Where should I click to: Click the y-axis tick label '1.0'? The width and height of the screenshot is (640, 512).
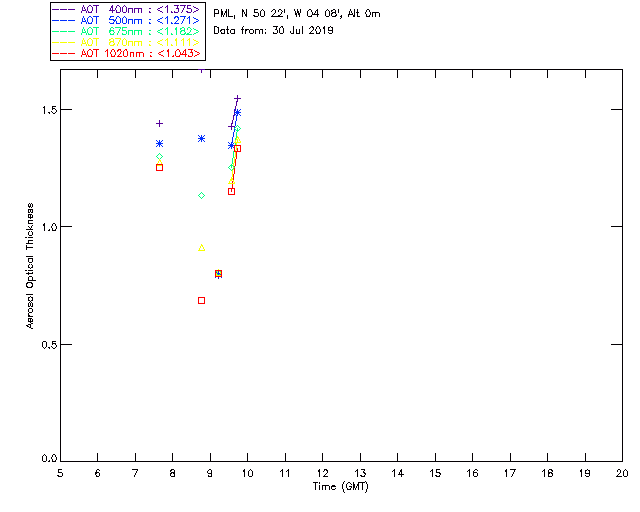tap(49, 227)
